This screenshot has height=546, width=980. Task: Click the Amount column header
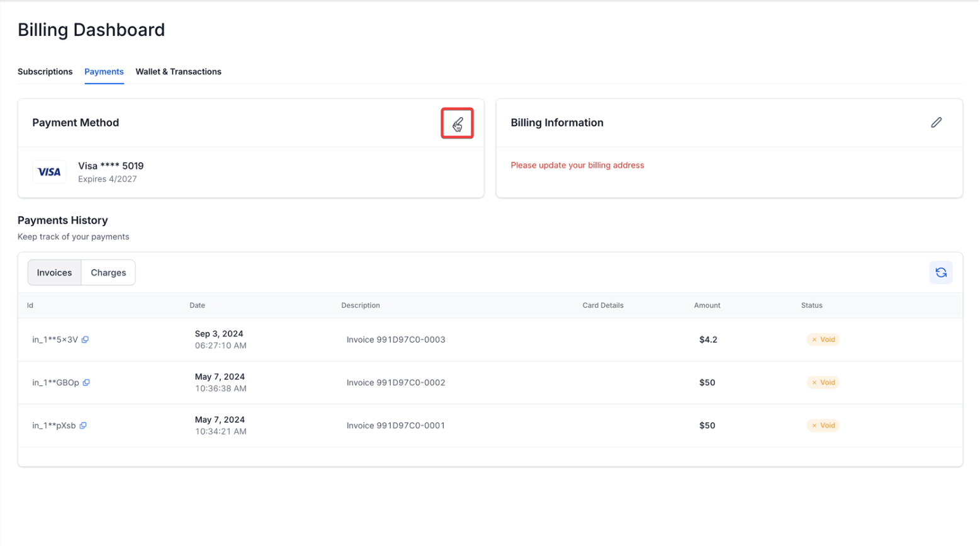click(707, 305)
